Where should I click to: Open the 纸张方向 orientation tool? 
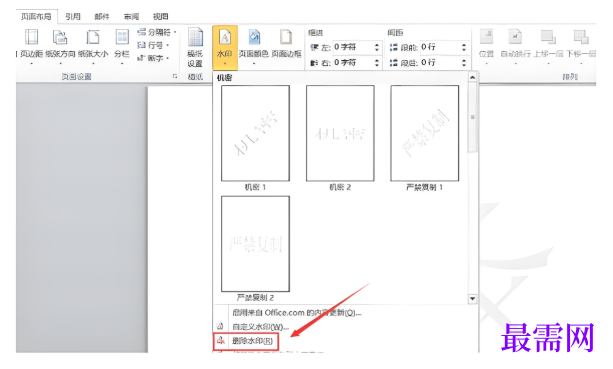click(60, 46)
